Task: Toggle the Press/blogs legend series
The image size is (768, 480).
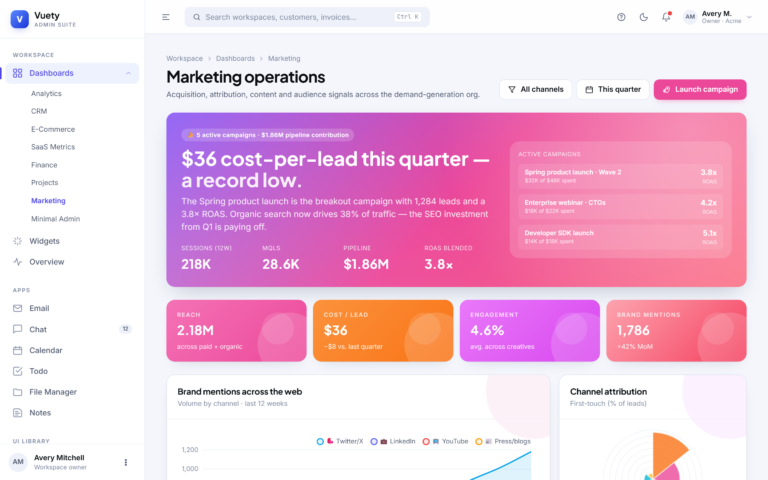Action: coord(503,441)
